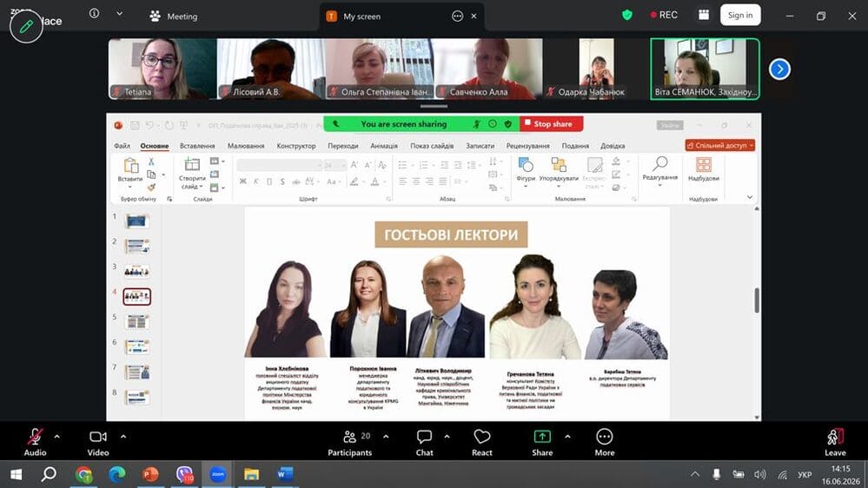Click the cut scissors icon
Screen dimensions: 868x488
(151, 162)
